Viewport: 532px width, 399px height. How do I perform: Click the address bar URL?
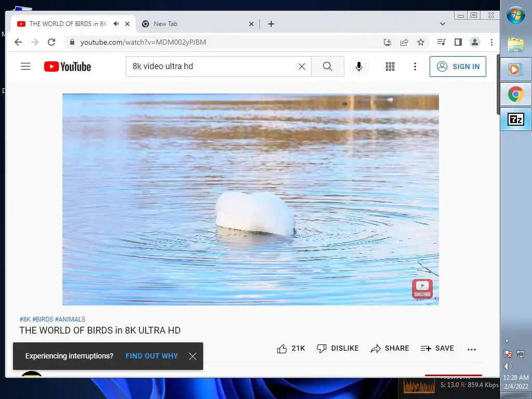pyautogui.click(x=143, y=42)
